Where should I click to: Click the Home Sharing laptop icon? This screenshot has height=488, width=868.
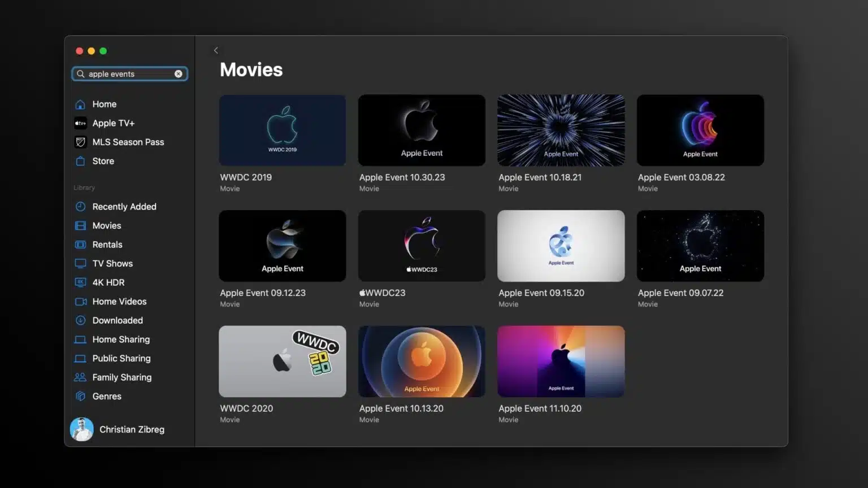[80, 339]
